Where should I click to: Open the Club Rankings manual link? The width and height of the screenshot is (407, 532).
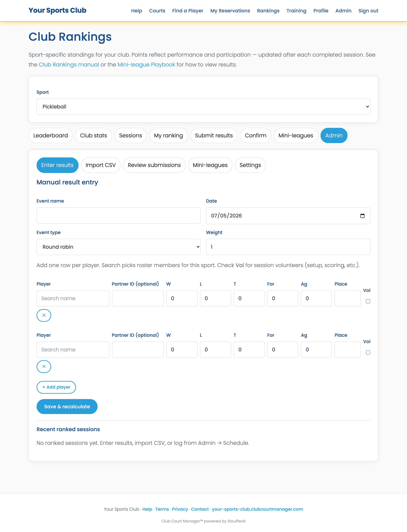69,64
